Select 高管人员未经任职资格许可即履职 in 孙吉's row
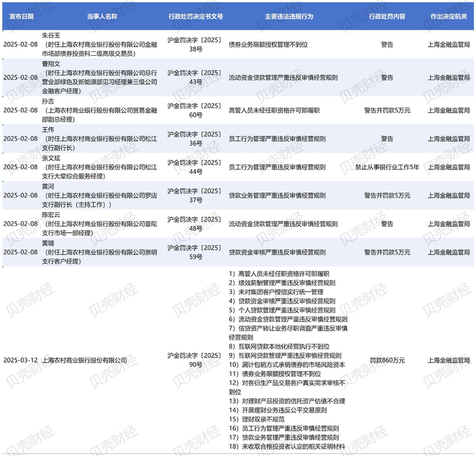476x456 pixels. [274, 110]
